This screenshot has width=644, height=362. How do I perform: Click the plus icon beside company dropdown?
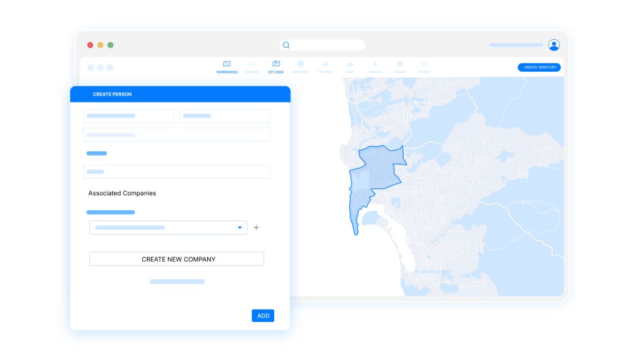click(256, 227)
